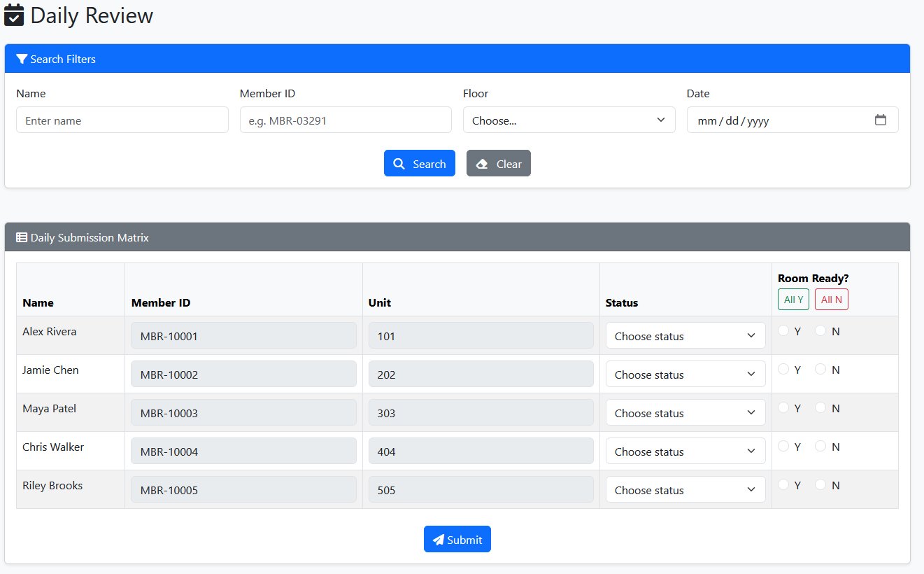The image size is (924, 574).
Task: Click the calendar-check icon beside Daily Review title
Action: pyautogui.click(x=15, y=15)
